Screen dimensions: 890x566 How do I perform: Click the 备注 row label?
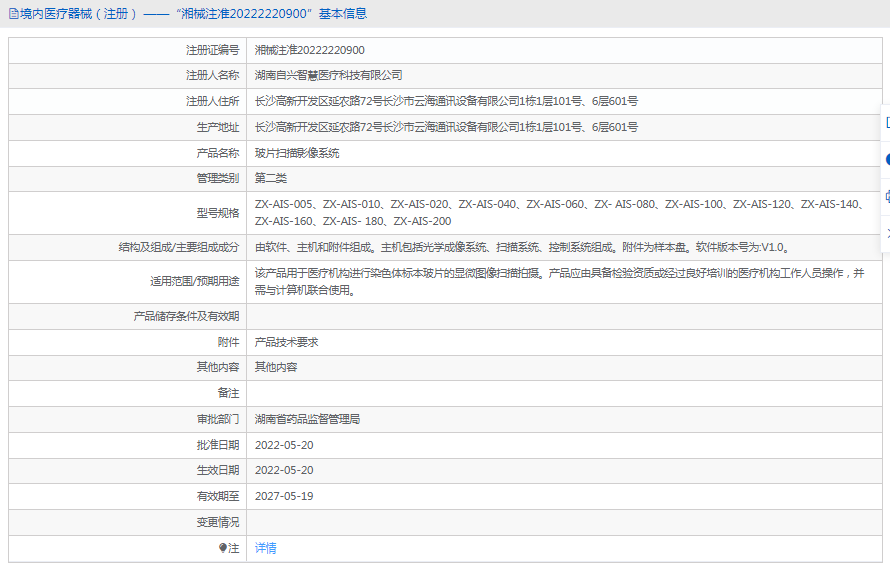click(x=229, y=393)
